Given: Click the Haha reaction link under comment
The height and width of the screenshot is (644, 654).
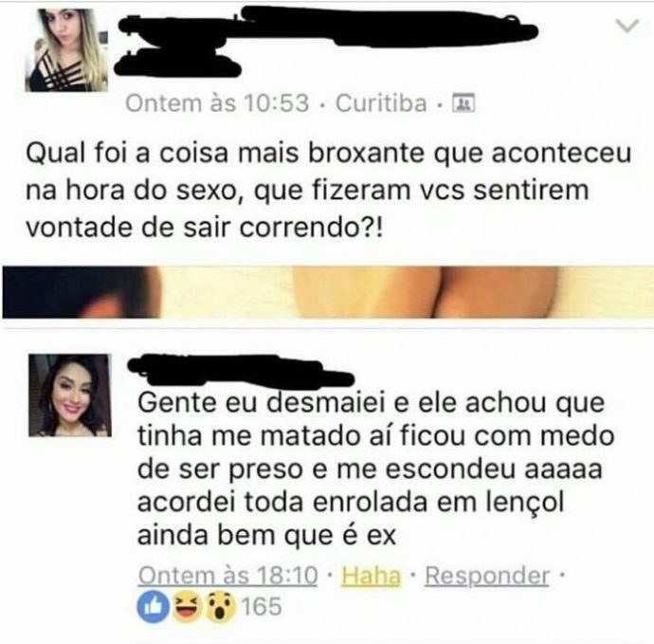Looking at the screenshot, I should (371, 576).
